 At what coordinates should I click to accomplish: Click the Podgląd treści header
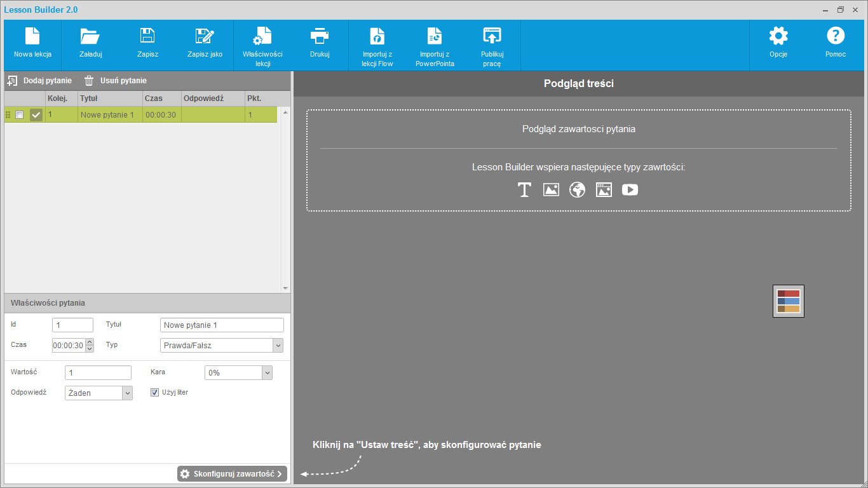pos(579,83)
